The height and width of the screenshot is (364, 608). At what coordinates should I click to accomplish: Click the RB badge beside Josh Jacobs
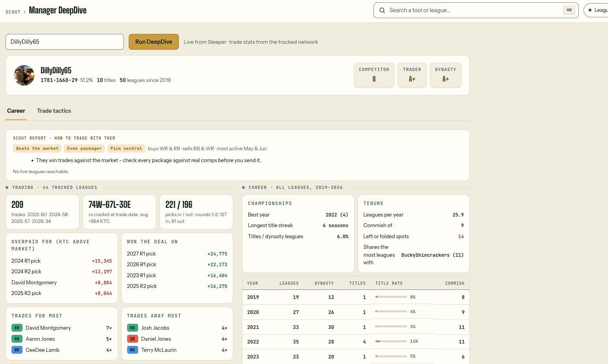(132, 328)
